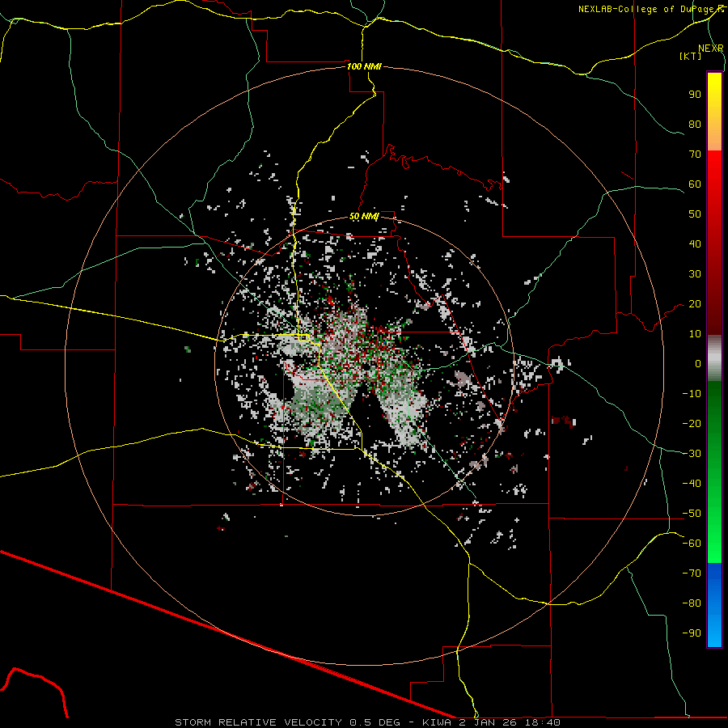The height and width of the screenshot is (728, 728).
Task: Click the gray zero-velocity segment of color bar
Action: 714,358
